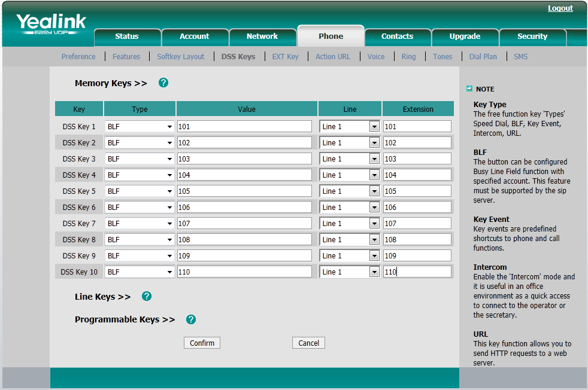Focus Value field for DSS Key 10
Screen dimensions: 588x390
coord(244,272)
